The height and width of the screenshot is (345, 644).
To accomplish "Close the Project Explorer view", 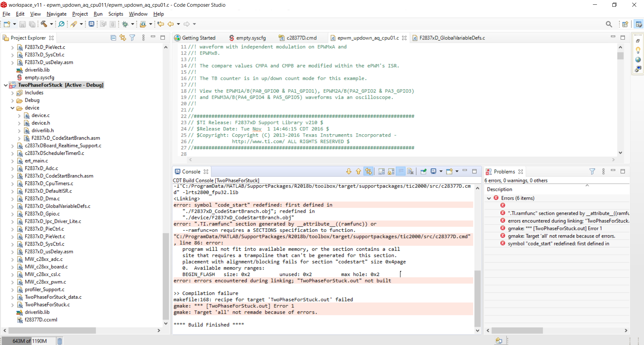I will [x=51, y=38].
